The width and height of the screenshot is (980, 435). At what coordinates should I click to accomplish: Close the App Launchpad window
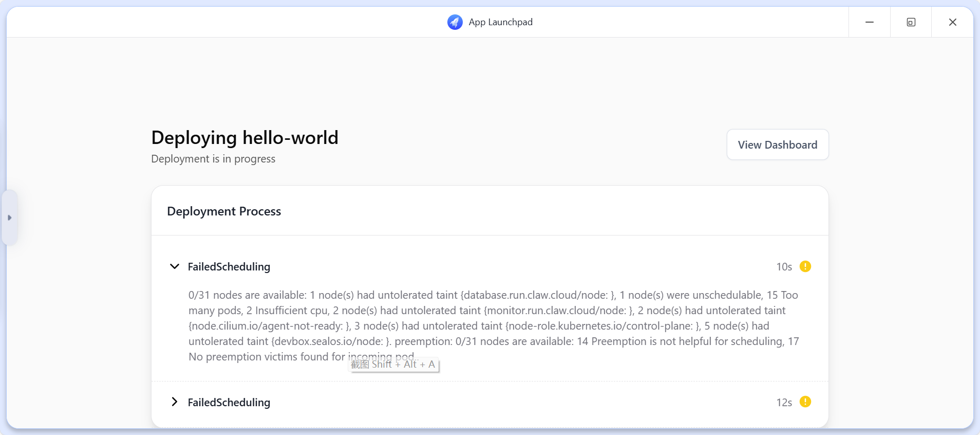tap(952, 22)
